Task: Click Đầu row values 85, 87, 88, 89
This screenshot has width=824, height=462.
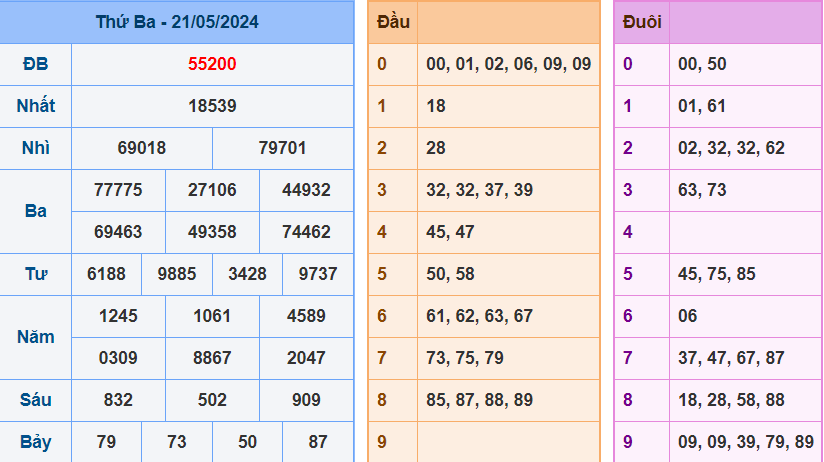Action: click(x=480, y=401)
